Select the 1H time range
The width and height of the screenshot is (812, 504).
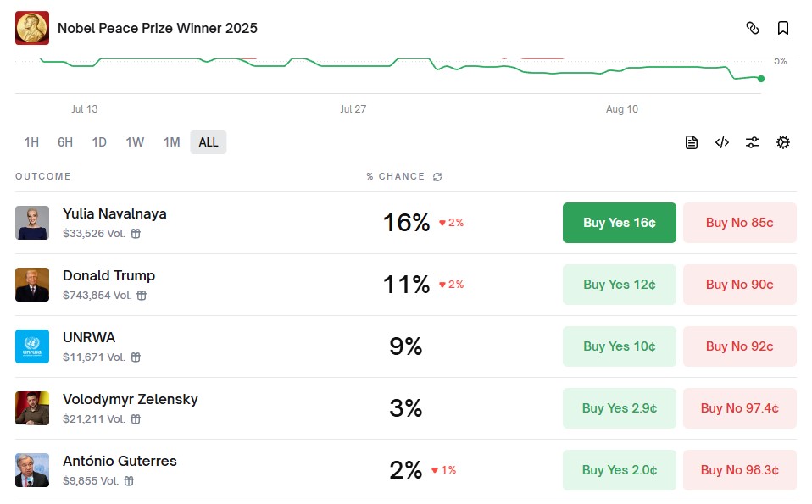tap(31, 142)
